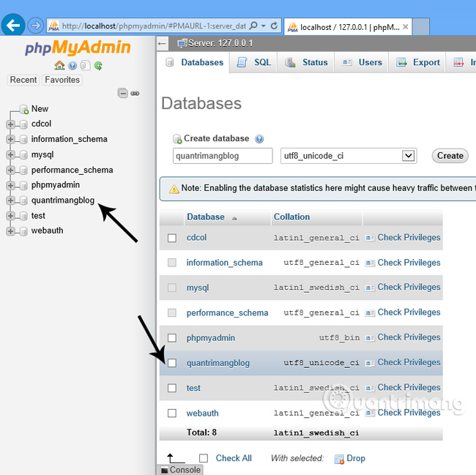This screenshot has height=475, width=476.
Task: Check the webauth database checkbox
Action: point(172,413)
